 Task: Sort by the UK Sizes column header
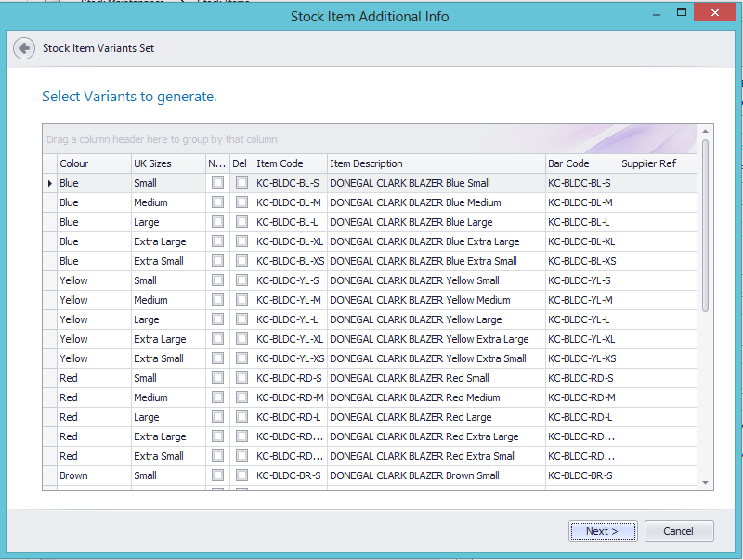tap(168, 163)
